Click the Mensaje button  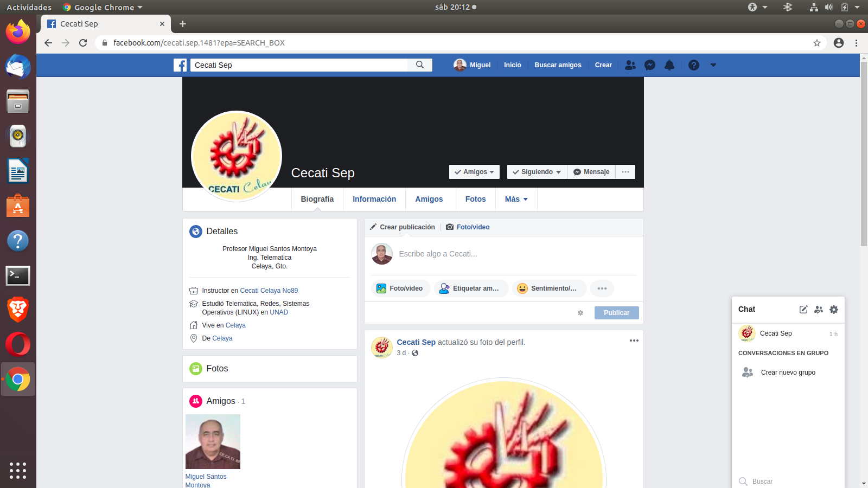[x=591, y=172]
